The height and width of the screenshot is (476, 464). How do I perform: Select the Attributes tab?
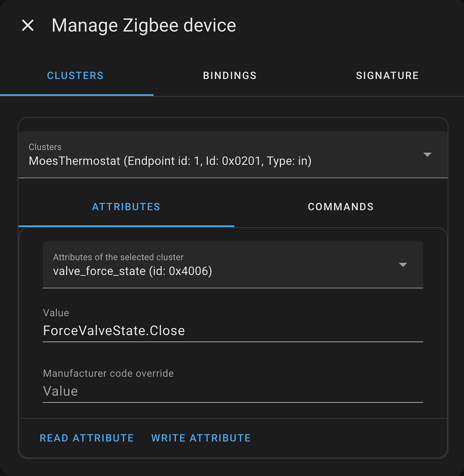click(126, 207)
